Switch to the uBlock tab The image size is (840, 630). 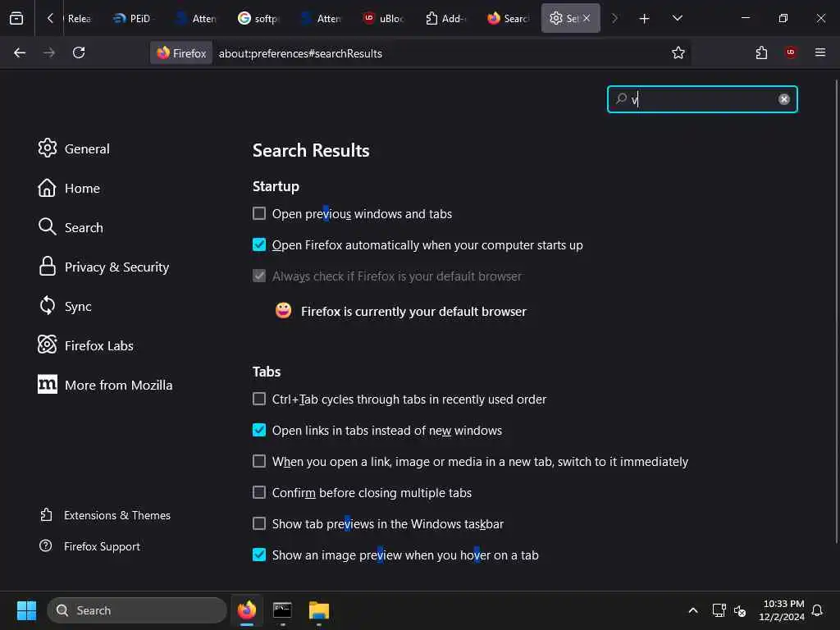tap(384, 19)
